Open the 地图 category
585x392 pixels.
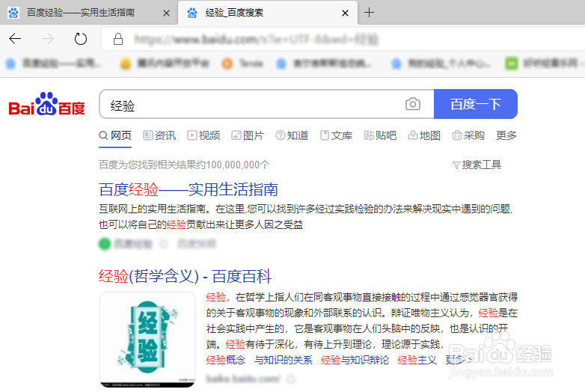tap(424, 135)
